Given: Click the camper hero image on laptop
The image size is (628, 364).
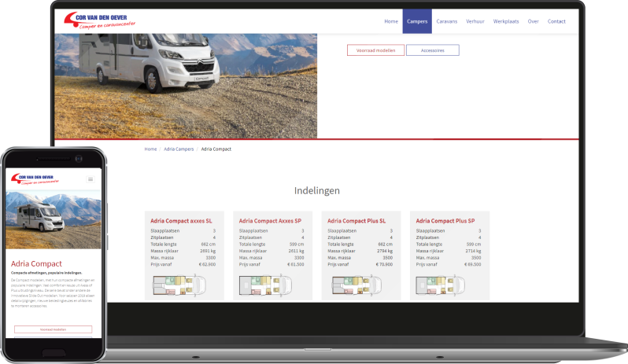Looking at the screenshot, I should point(186,86).
